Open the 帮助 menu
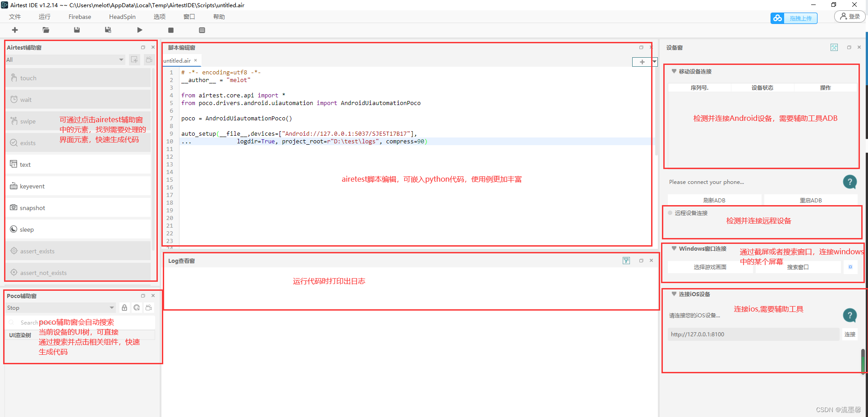Image resolution: width=868 pixels, height=417 pixels. point(219,17)
